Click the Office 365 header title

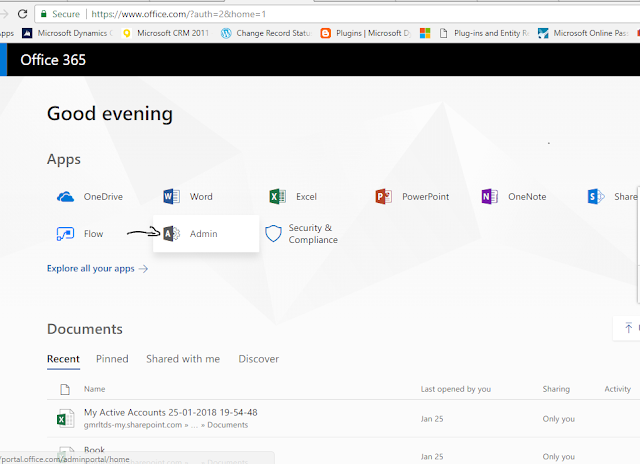coord(53,60)
